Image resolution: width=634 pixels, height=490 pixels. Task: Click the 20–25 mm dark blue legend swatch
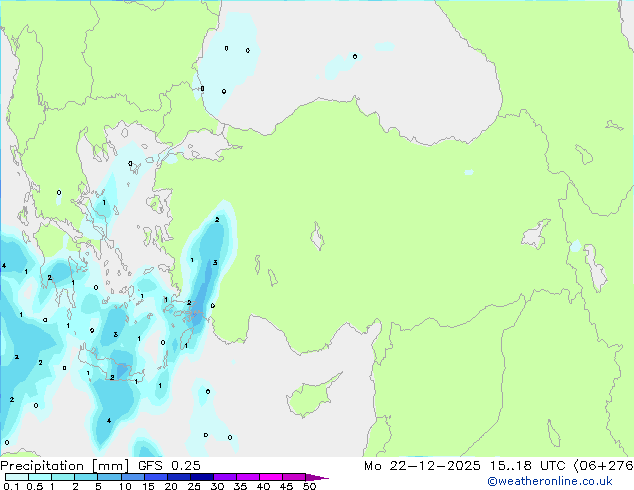[179, 477]
